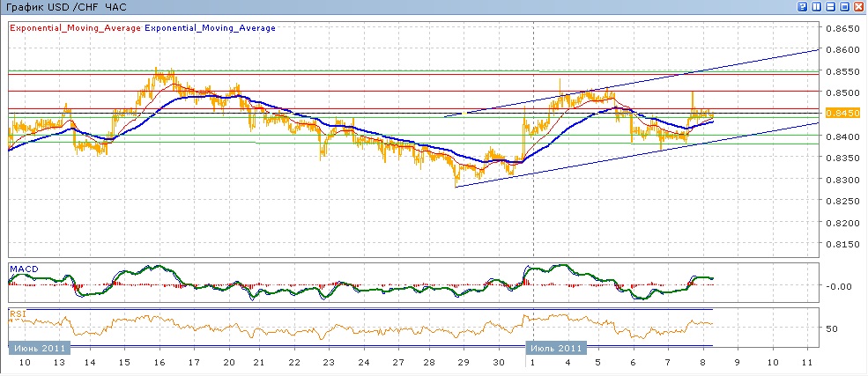Click the 0.8150 price axis label

(842, 245)
